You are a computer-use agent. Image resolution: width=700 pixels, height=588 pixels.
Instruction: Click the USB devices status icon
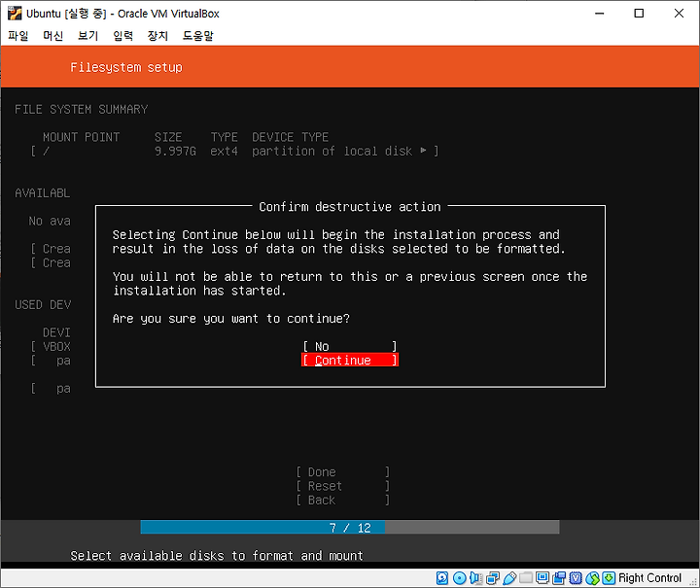[x=509, y=577]
